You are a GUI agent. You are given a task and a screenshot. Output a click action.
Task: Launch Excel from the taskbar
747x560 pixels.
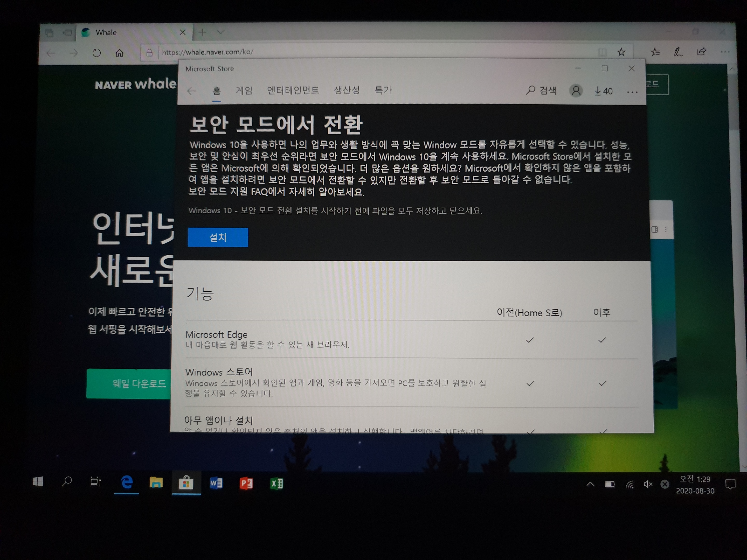(x=276, y=483)
